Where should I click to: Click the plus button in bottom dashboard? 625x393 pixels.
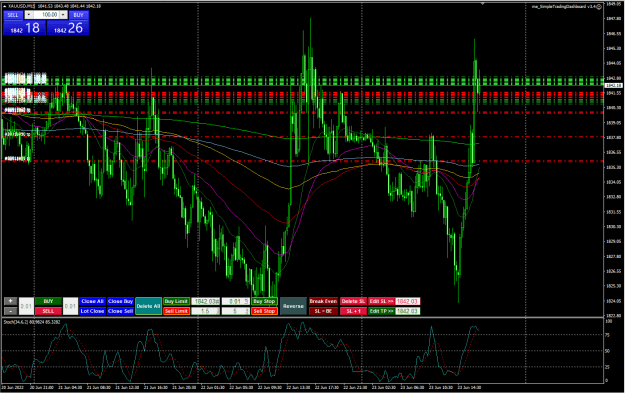coord(10,301)
